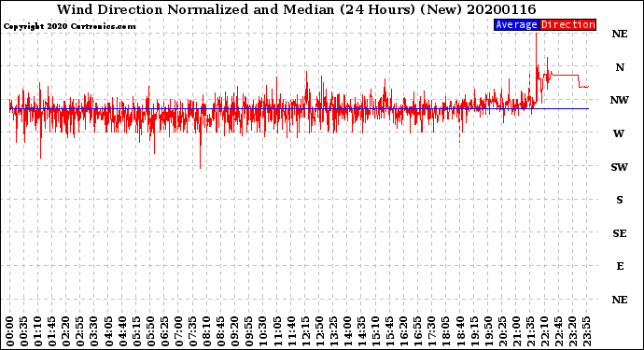Click the 15:10 time axis label
Image resolution: width=644 pixels, height=350 pixels.
click(376, 331)
